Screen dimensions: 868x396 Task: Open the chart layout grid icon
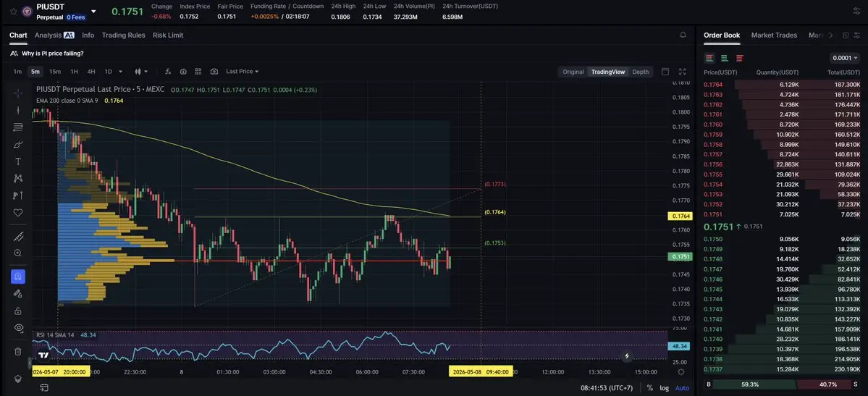(198, 72)
